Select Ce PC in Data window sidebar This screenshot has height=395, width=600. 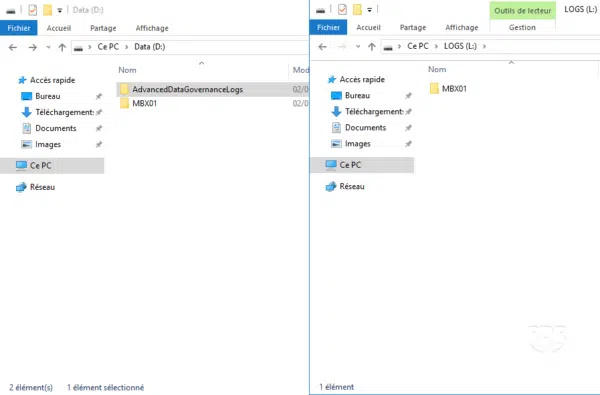[x=52, y=165]
